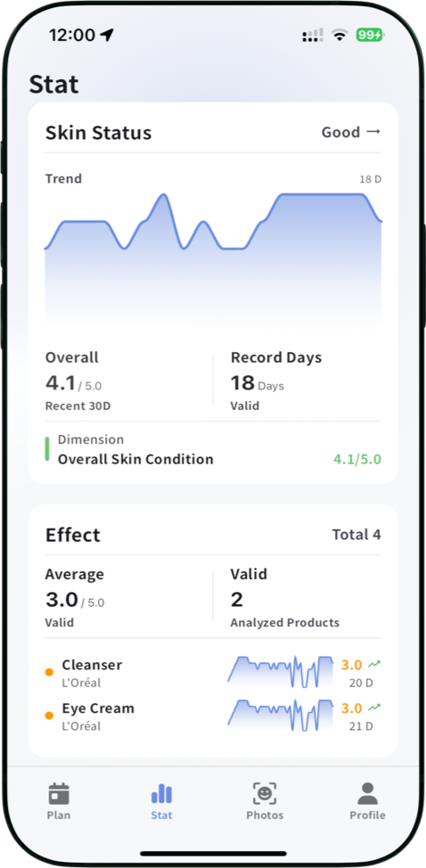Tap the skin trend area chart
This screenshot has width=426, height=868.
click(213, 260)
